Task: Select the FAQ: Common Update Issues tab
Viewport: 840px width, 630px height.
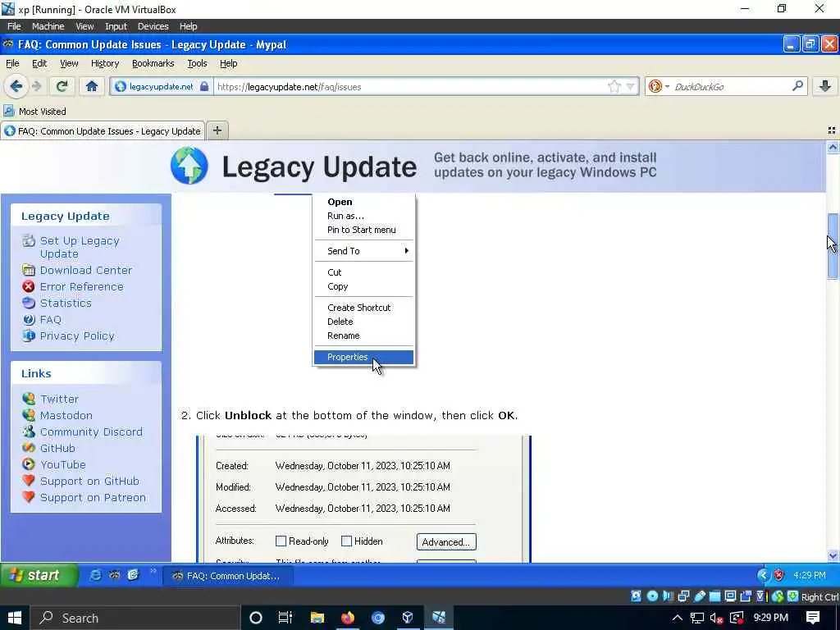Action: coord(103,130)
